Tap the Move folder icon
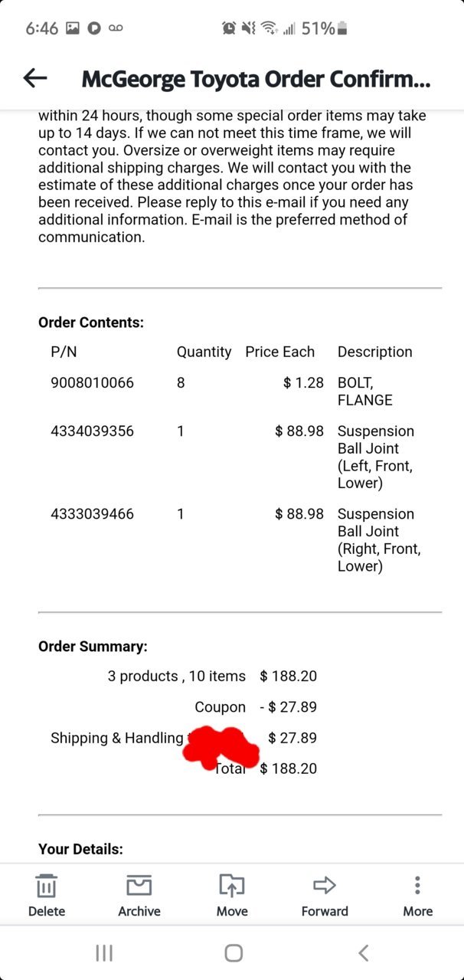464x980 pixels. [232, 886]
